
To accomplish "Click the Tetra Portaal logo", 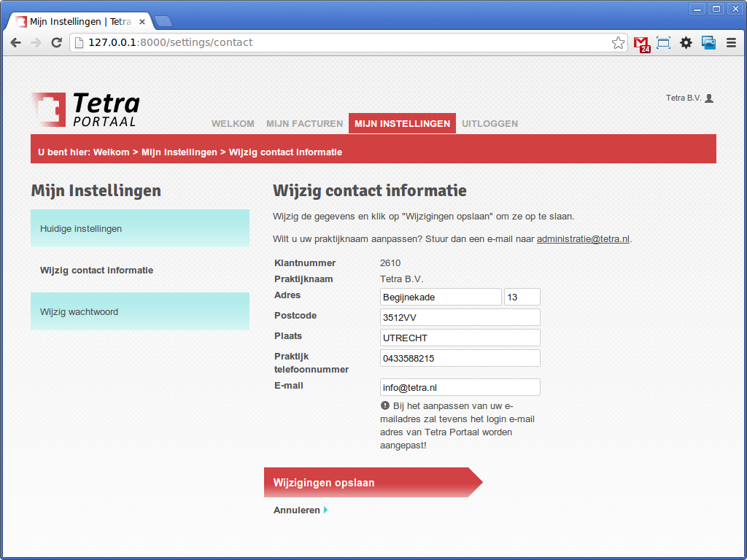I will click(85, 109).
